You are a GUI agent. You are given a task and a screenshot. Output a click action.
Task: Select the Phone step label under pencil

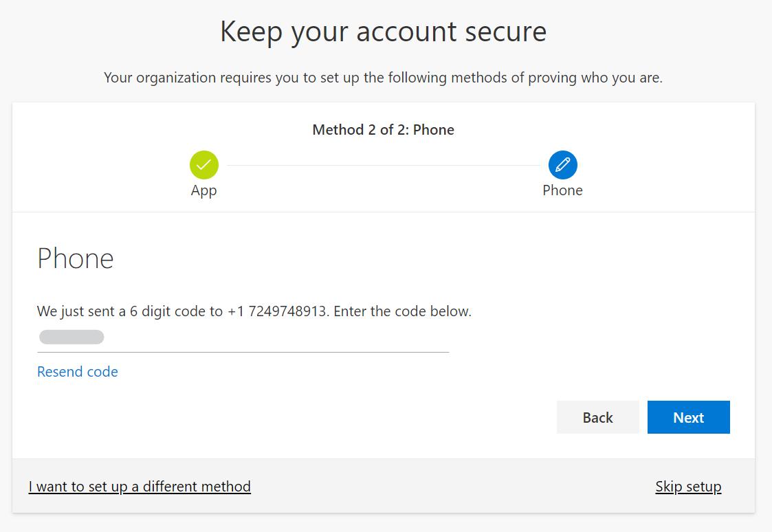562,190
